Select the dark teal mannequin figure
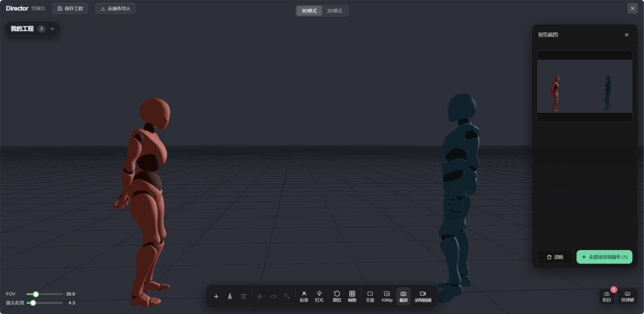Screen dimensions: 644x314 (459, 197)
